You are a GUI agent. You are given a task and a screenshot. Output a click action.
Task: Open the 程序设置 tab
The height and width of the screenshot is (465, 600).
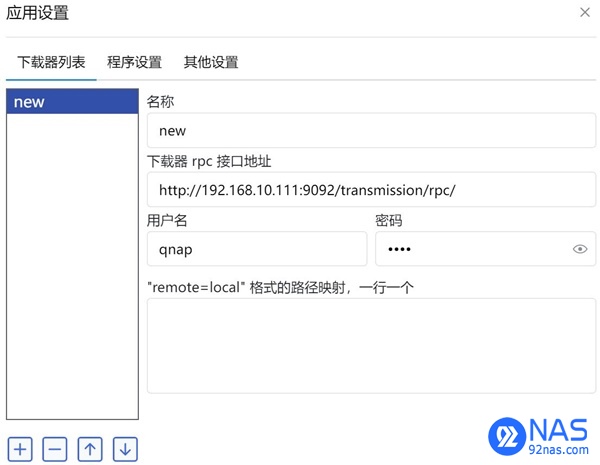(134, 62)
